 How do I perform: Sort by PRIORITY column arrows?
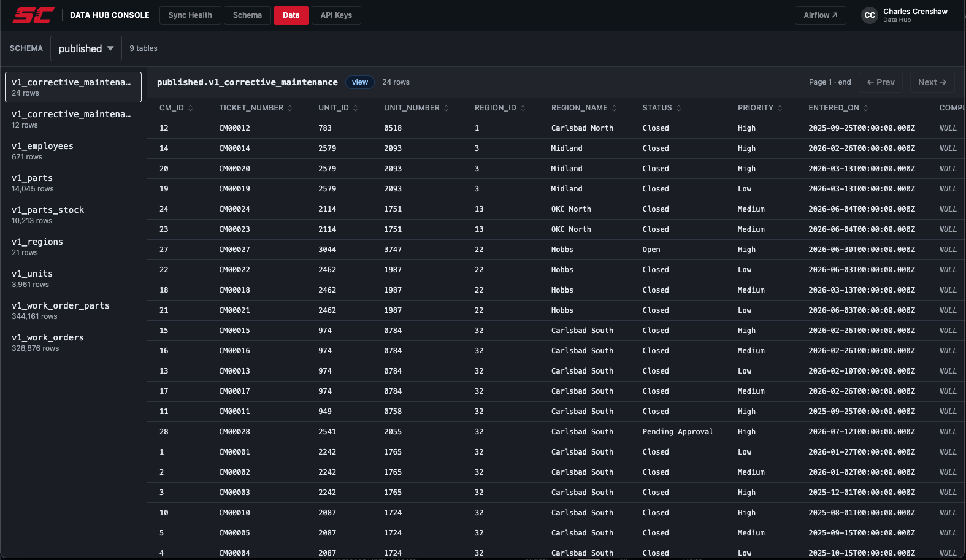pos(780,108)
